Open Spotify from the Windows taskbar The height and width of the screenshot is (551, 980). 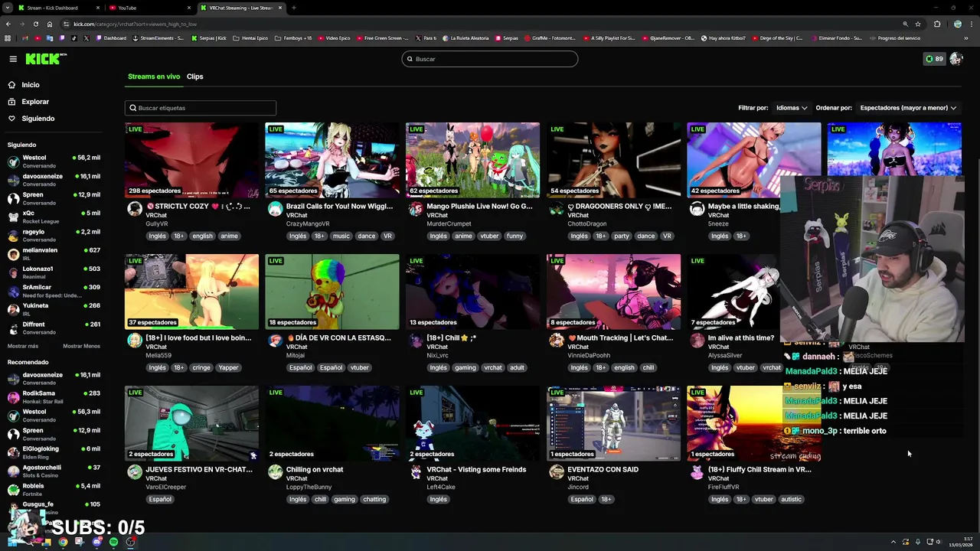pos(113,542)
